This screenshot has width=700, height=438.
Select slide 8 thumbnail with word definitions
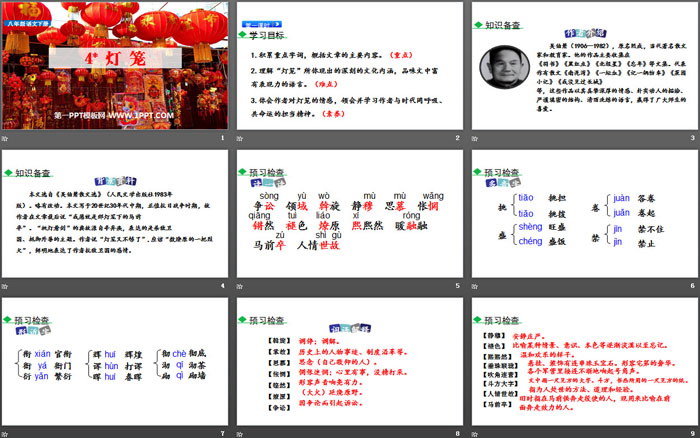pos(350,361)
